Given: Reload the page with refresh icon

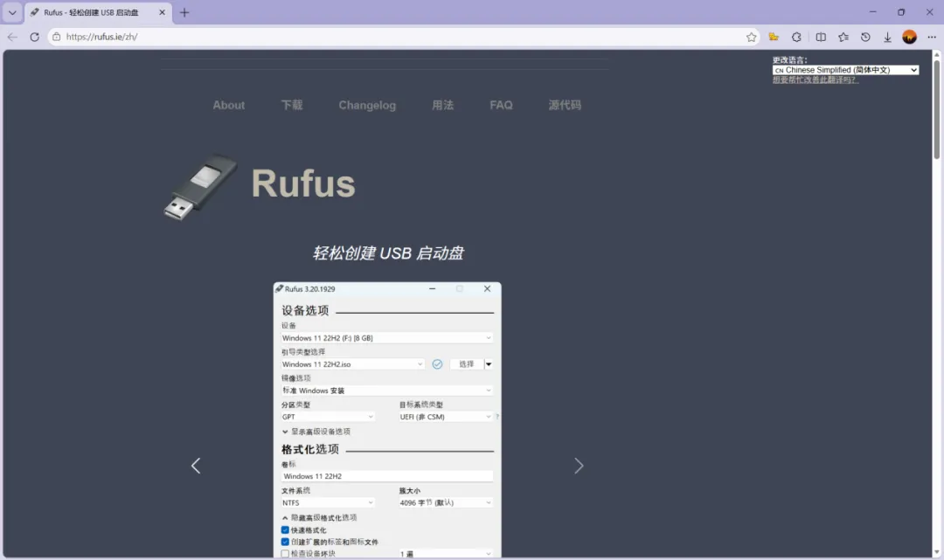Looking at the screenshot, I should [x=34, y=37].
